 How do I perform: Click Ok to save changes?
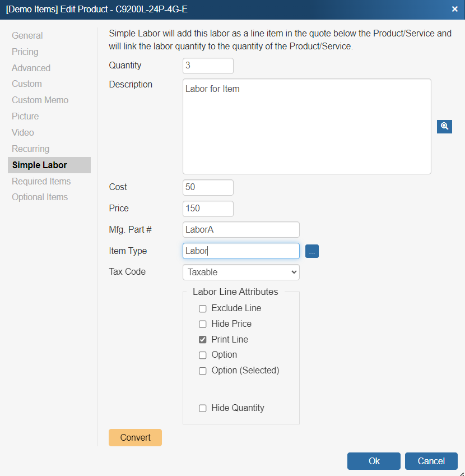click(374, 461)
